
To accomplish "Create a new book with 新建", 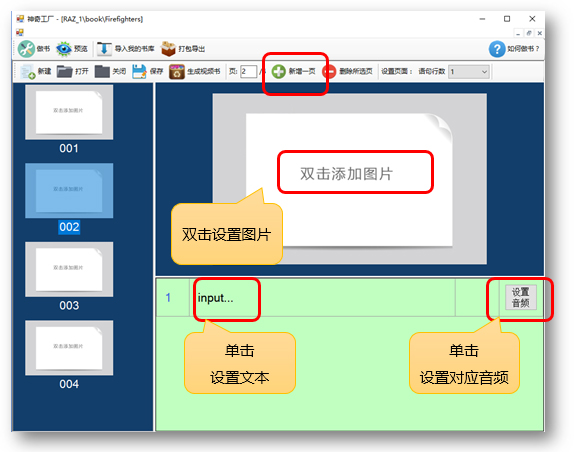I will coord(27,71).
